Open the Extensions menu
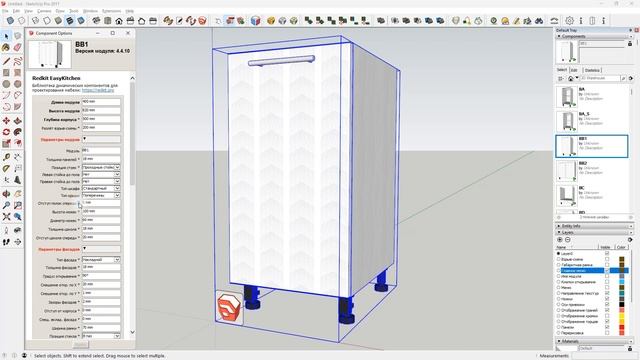This screenshot has width=640, height=360. click(x=111, y=11)
